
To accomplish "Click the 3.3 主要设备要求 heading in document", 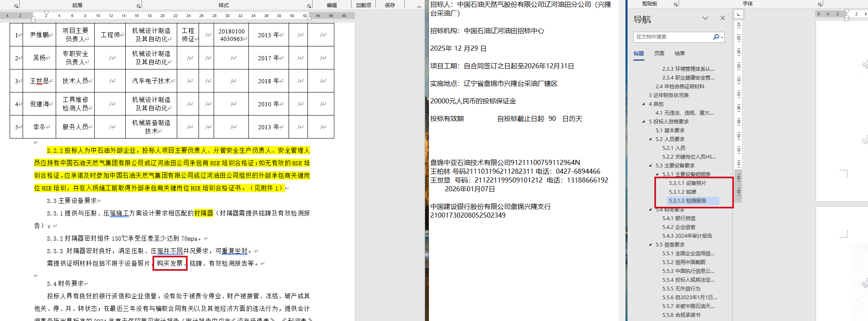I will click(72, 201).
